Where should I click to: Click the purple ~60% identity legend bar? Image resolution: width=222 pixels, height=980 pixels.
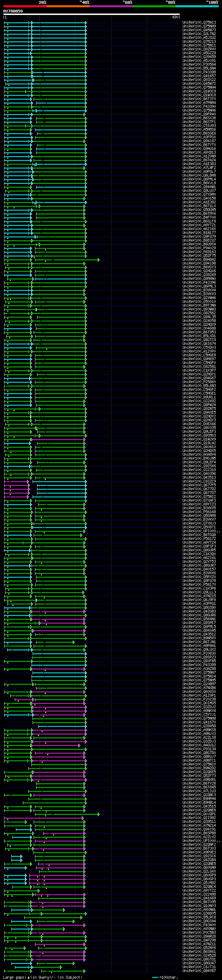pos(111,6)
